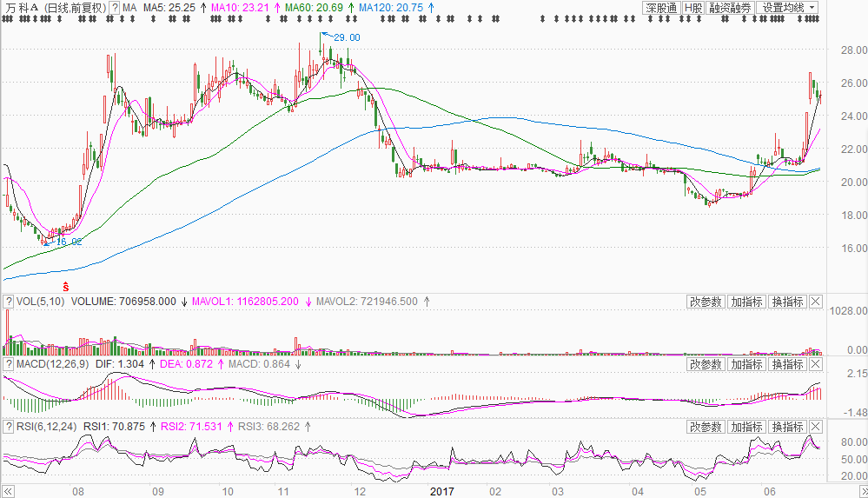Jump the timeline left with double arrow
The width and height of the screenshot is (868, 498).
(x=8, y=491)
